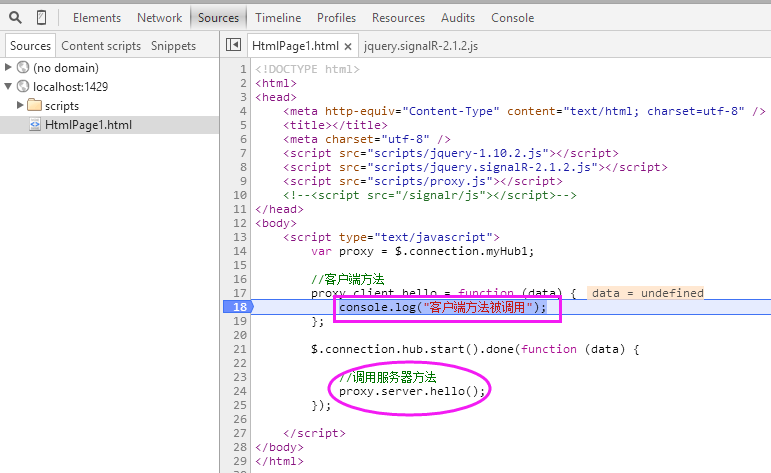Open the Resources panel
Screen dimensions: 771x473
[x=398, y=18]
